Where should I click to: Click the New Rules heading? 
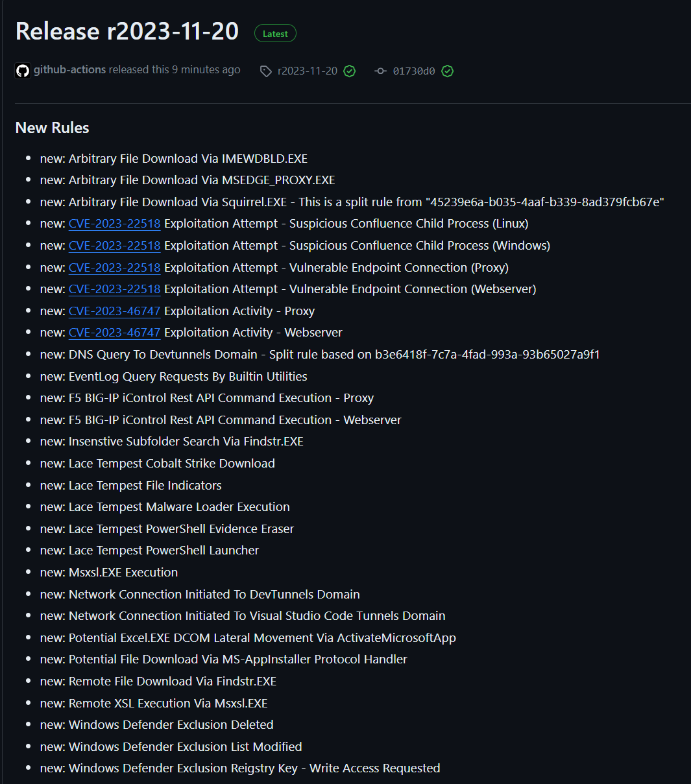[52, 128]
